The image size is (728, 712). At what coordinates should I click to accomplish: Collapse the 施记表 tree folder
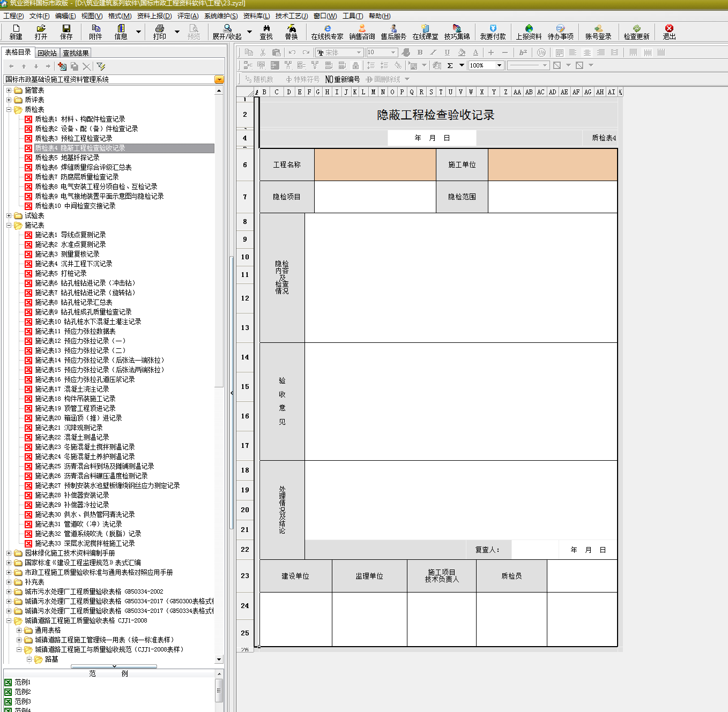pos(9,225)
